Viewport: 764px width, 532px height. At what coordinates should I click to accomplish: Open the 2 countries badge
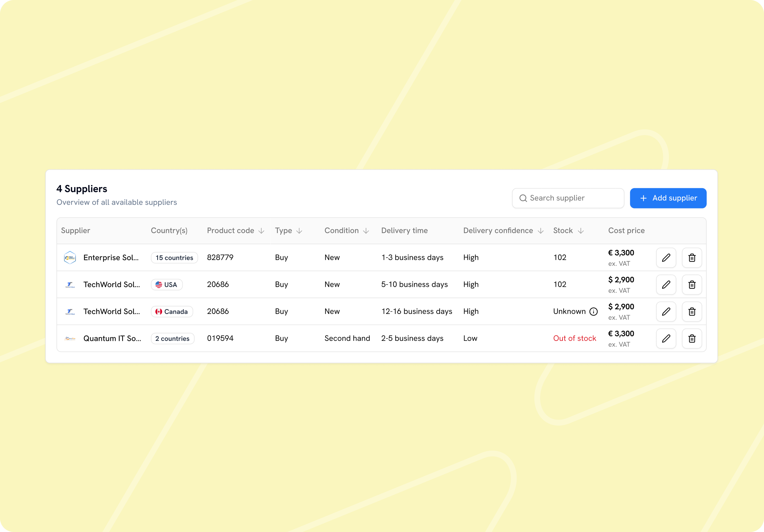point(172,339)
